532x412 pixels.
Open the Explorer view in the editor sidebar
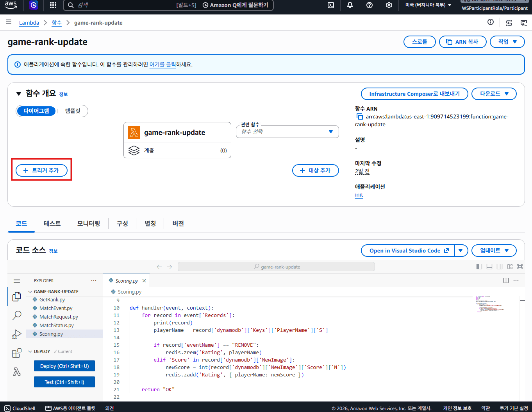coord(16,297)
